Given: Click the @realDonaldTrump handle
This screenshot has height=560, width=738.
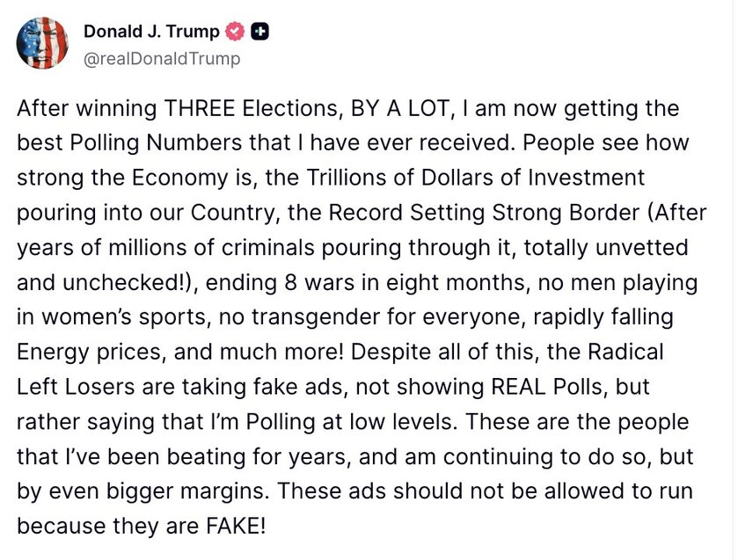Looking at the screenshot, I should pyautogui.click(x=161, y=59).
